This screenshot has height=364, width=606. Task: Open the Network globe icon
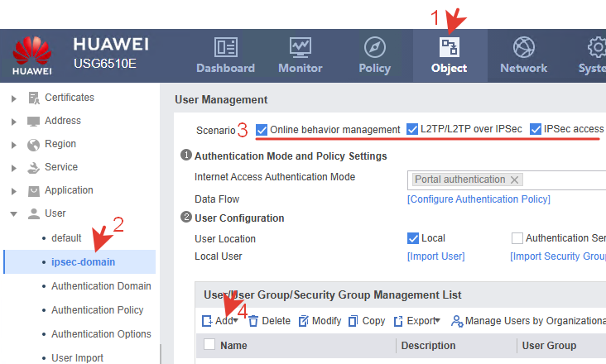coord(523,47)
